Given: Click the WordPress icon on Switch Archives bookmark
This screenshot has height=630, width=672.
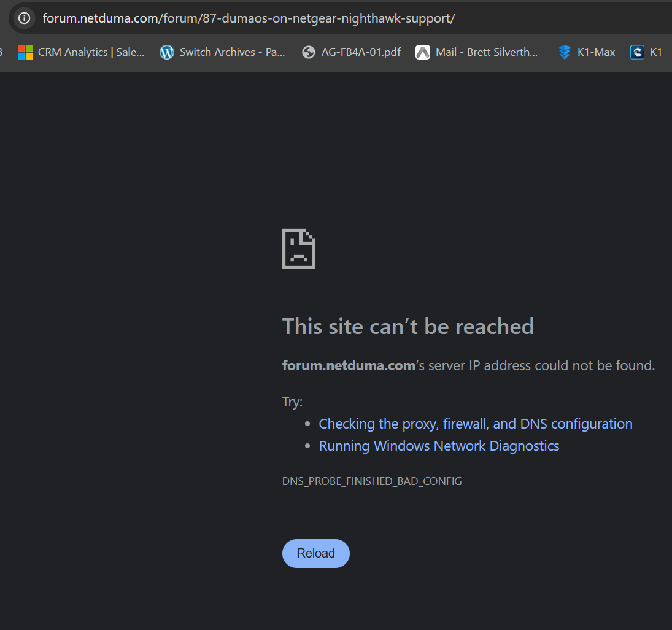Looking at the screenshot, I should (x=167, y=52).
